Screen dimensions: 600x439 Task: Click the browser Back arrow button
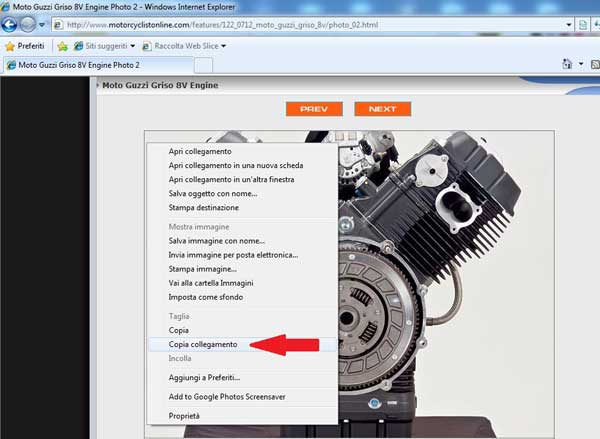click(9, 25)
